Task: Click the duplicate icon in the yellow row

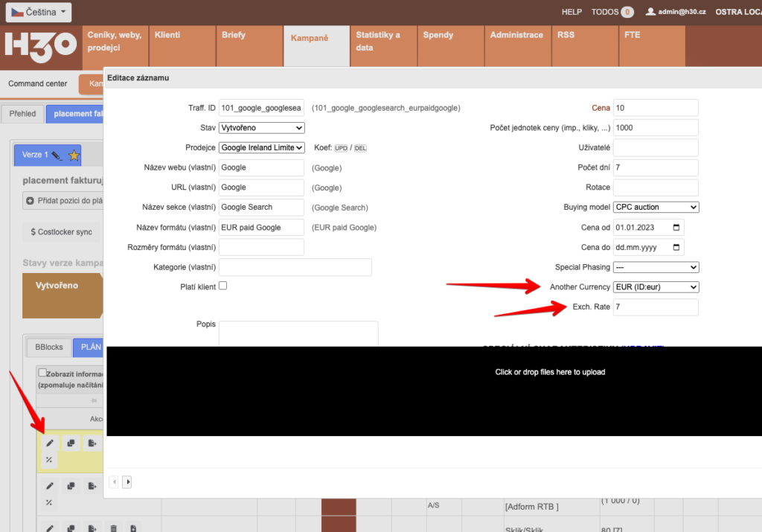Action: [71, 443]
